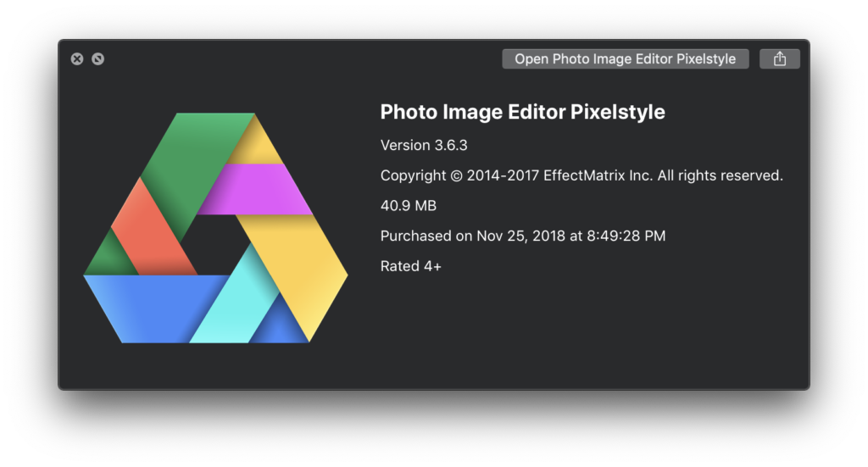The image size is (868, 467).
Task: Click the Photo Image Editor Pixelstyle title
Action: 522,113
